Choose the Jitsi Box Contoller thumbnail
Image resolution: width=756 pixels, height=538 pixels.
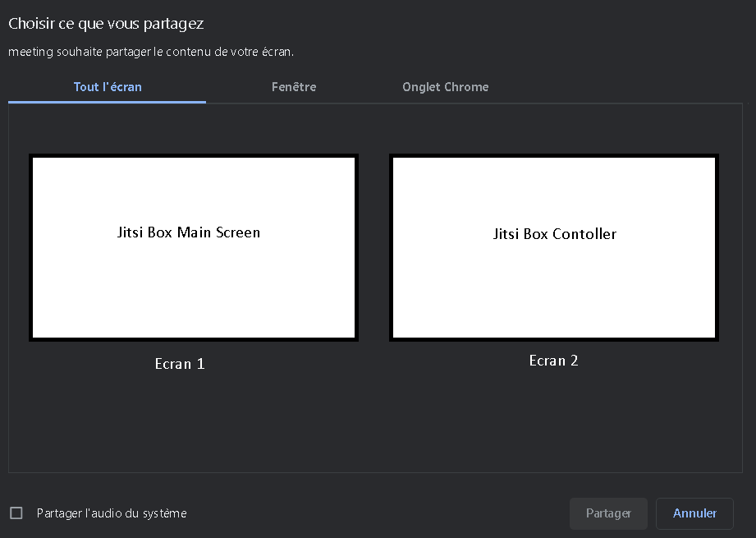(x=554, y=247)
